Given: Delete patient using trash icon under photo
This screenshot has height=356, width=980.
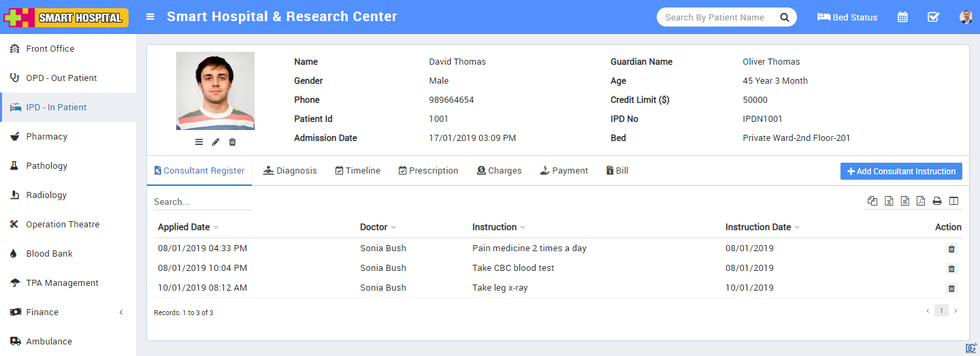Looking at the screenshot, I should coord(232,142).
